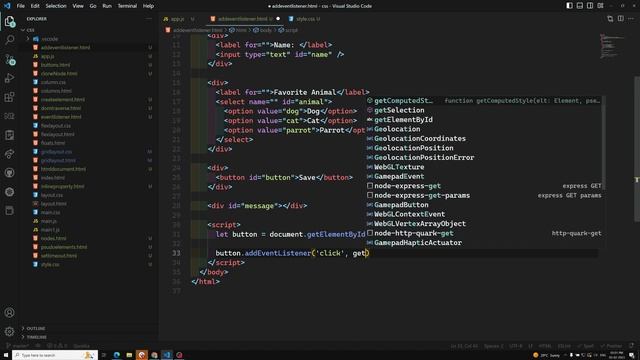Open buttons.html in the Explorer tree

(x=56, y=65)
